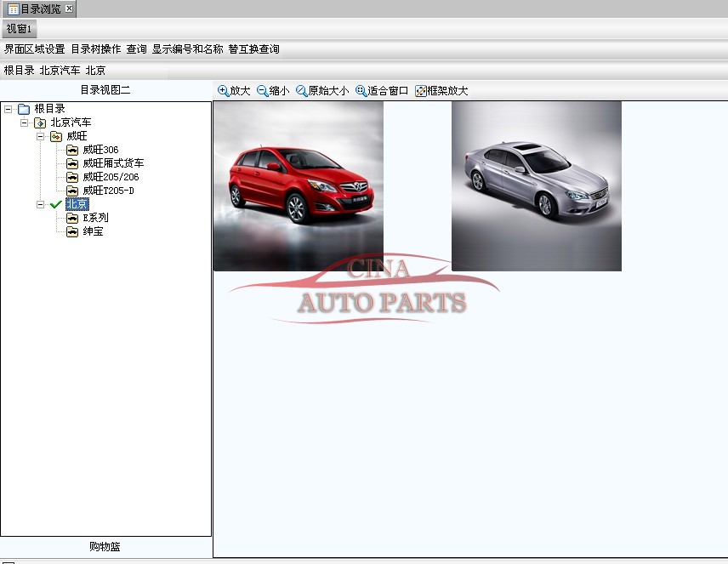Open the 界面区域设置 menu
The width and height of the screenshot is (728, 564).
tap(35, 49)
